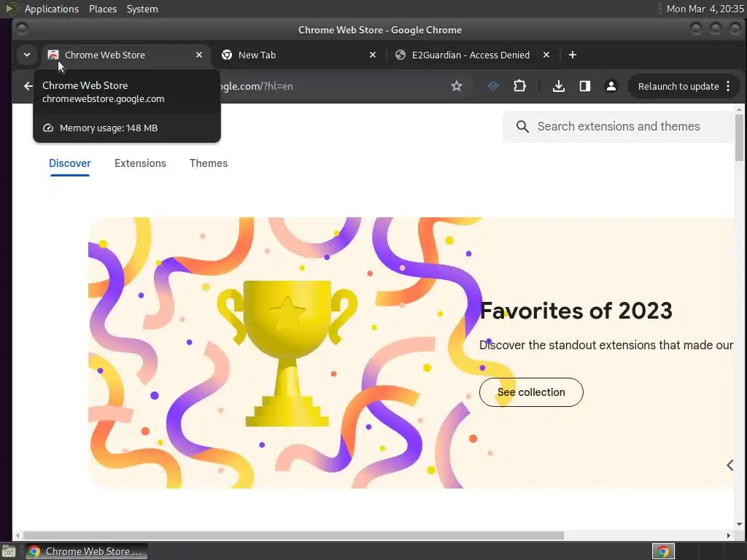747x560 pixels.
Task: Click the blue extension icon in toolbar
Action: (x=493, y=86)
